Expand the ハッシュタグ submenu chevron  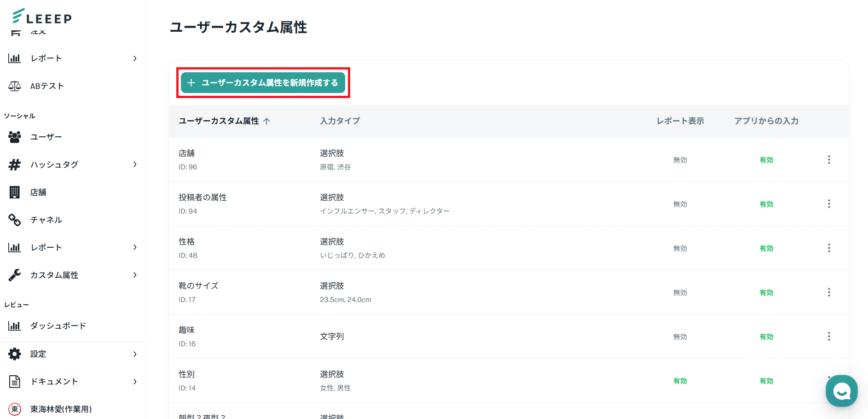135,164
